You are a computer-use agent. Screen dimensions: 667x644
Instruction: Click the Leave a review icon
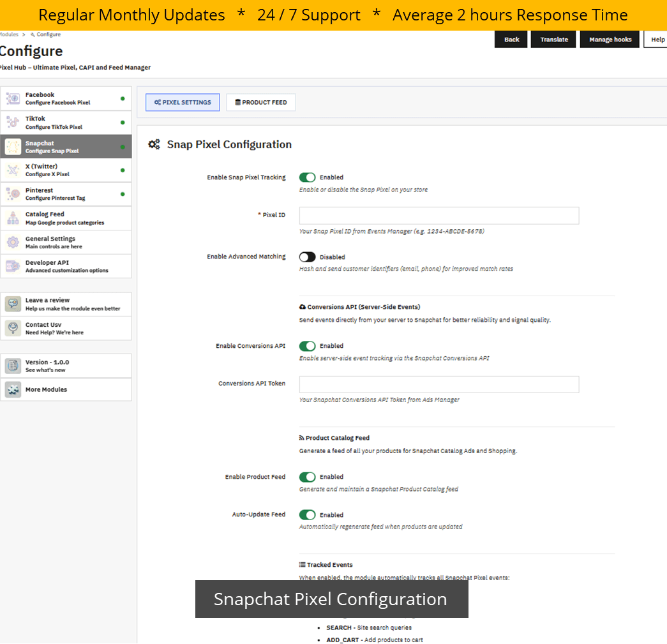click(x=13, y=304)
